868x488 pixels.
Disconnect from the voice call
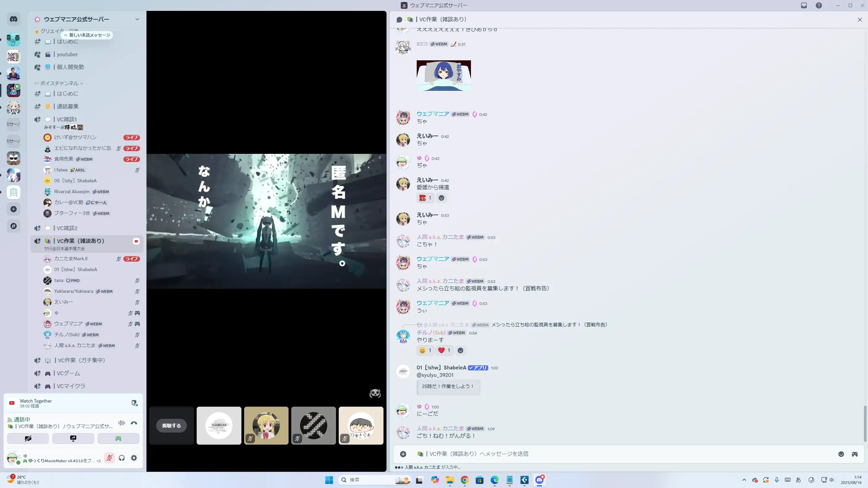click(134, 423)
